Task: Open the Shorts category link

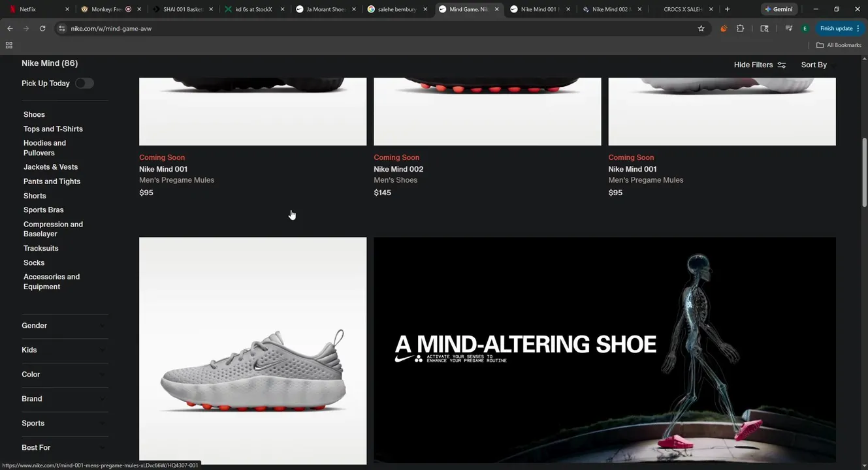Action: click(35, 196)
